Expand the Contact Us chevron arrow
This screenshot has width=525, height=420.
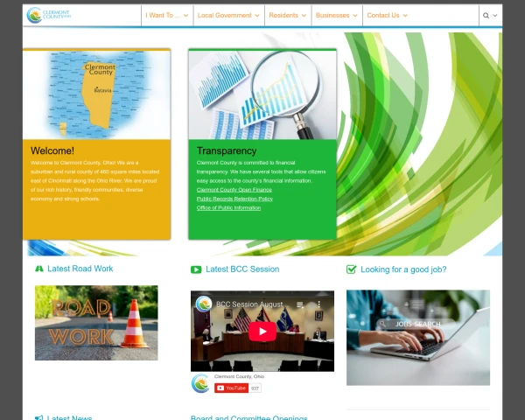405,16
